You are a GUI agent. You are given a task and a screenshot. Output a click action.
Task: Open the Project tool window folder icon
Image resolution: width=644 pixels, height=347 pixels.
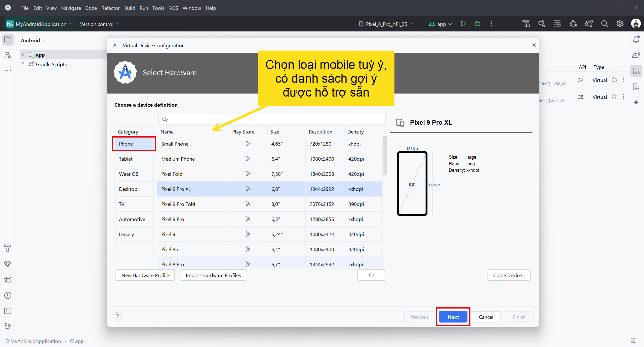[x=8, y=40]
